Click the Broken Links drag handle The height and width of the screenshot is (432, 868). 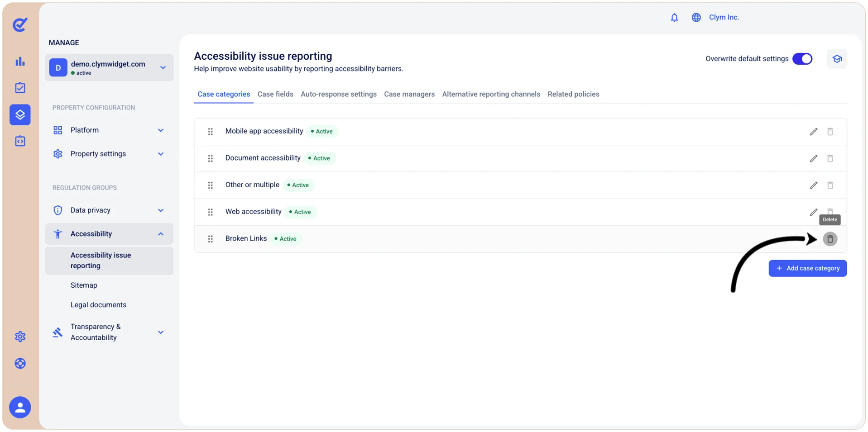pyautogui.click(x=210, y=239)
